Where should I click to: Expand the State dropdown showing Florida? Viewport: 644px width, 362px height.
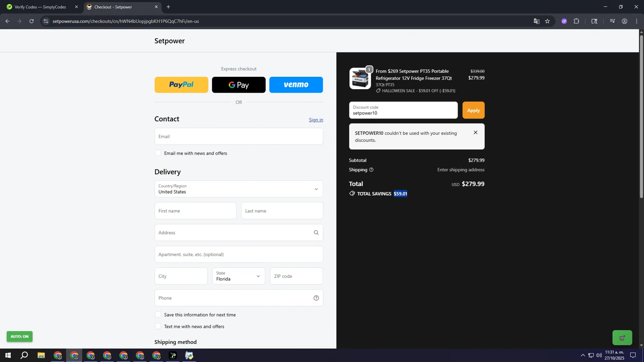239,276
